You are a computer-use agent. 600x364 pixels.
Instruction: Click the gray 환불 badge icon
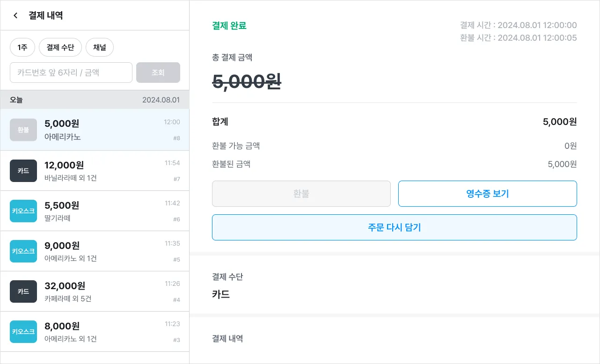pyautogui.click(x=23, y=130)
